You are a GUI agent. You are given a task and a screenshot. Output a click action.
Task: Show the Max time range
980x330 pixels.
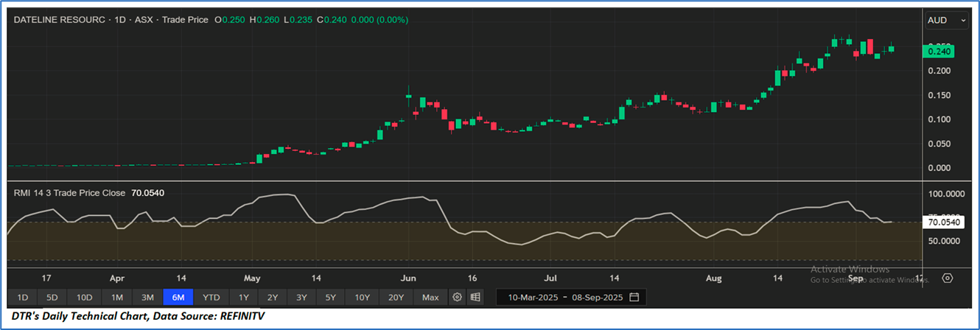pyautogui.click(x=430, y=298)
